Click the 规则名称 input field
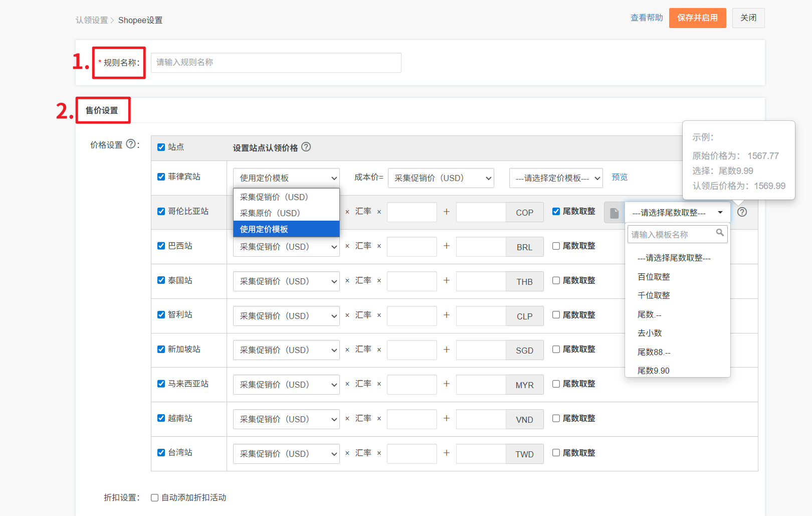812x516 pixels. click(x=276, y=63)
